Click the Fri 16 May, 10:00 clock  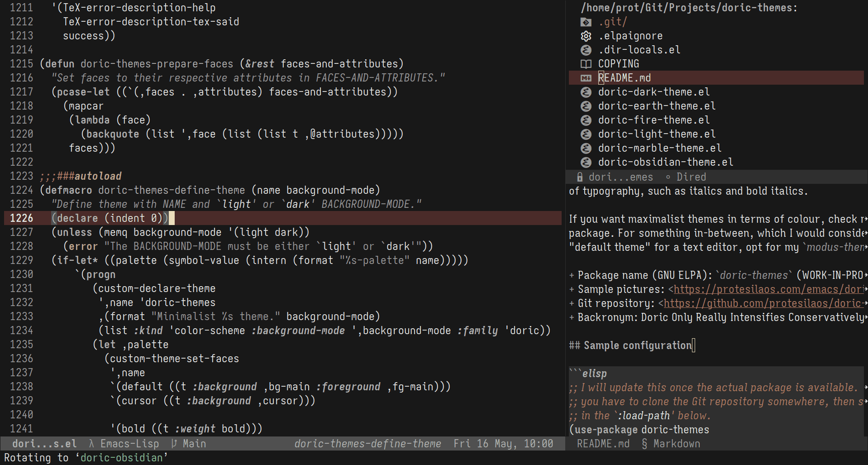click(x=504, y=444)
